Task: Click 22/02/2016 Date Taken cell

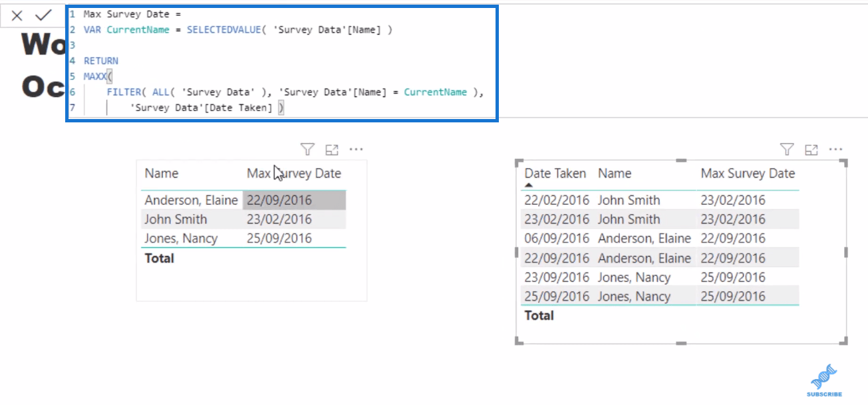Action: (x=557, y=200)
